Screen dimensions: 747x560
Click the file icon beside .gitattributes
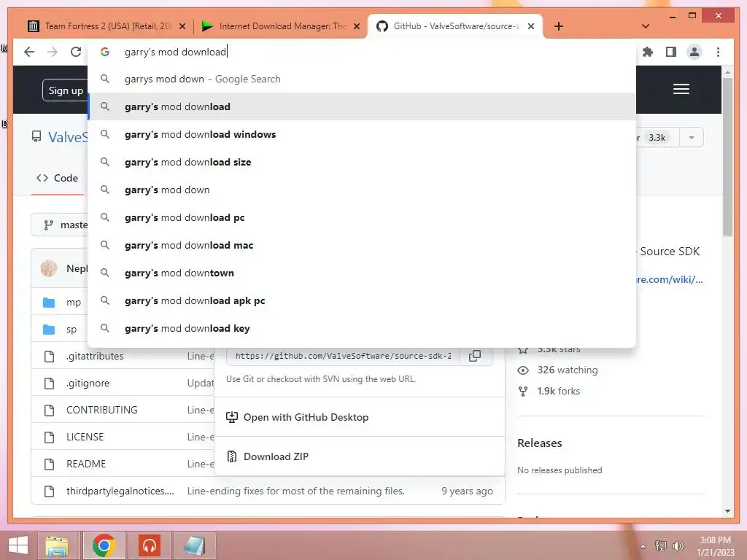pyautogui.click(x=49, y=356)
